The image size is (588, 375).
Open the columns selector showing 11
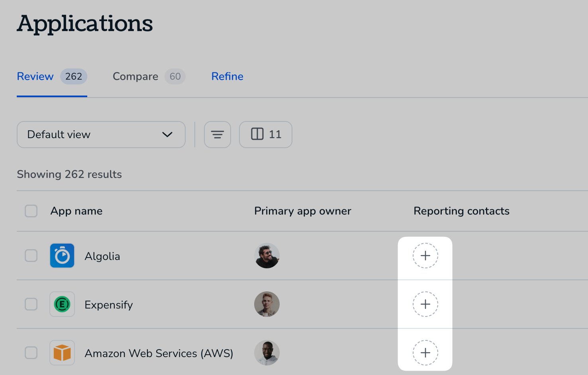pyautogui.click(x=266, y=135)
